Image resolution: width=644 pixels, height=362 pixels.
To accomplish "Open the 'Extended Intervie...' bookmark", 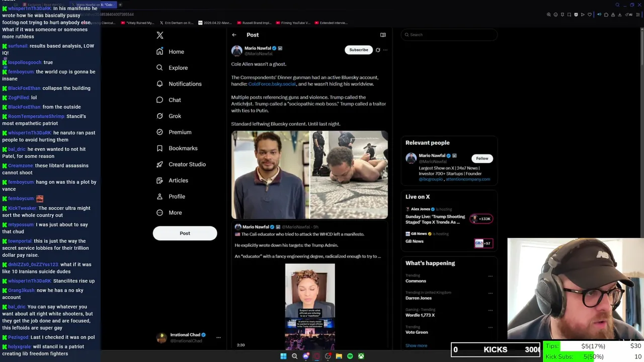I will click(x=331, y=23).
